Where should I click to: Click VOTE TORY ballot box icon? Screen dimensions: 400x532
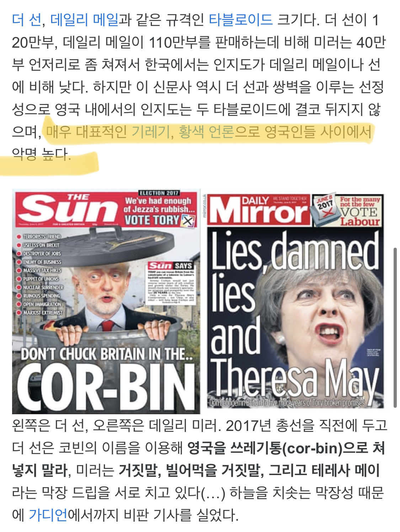(x=188, y=221)
